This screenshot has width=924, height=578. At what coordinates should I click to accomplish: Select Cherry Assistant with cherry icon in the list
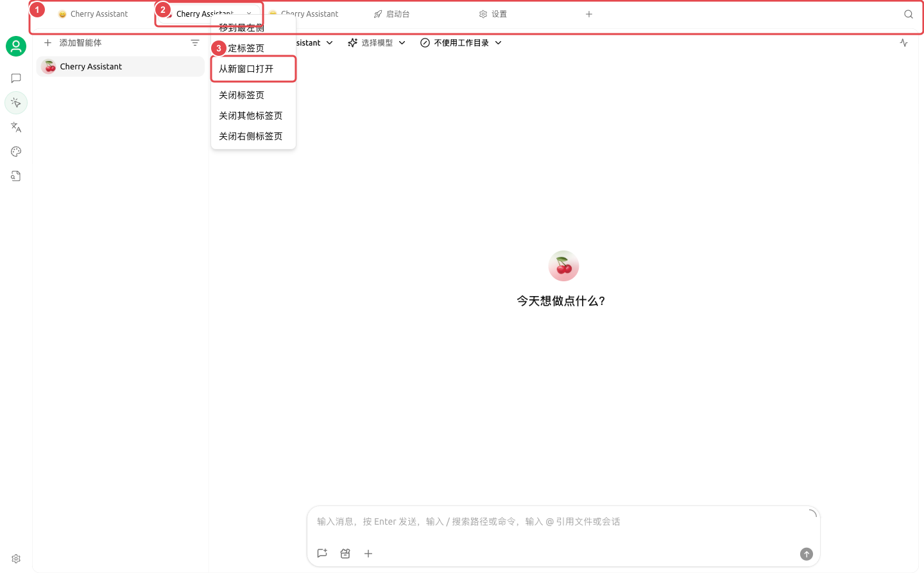tap(121, 67)
